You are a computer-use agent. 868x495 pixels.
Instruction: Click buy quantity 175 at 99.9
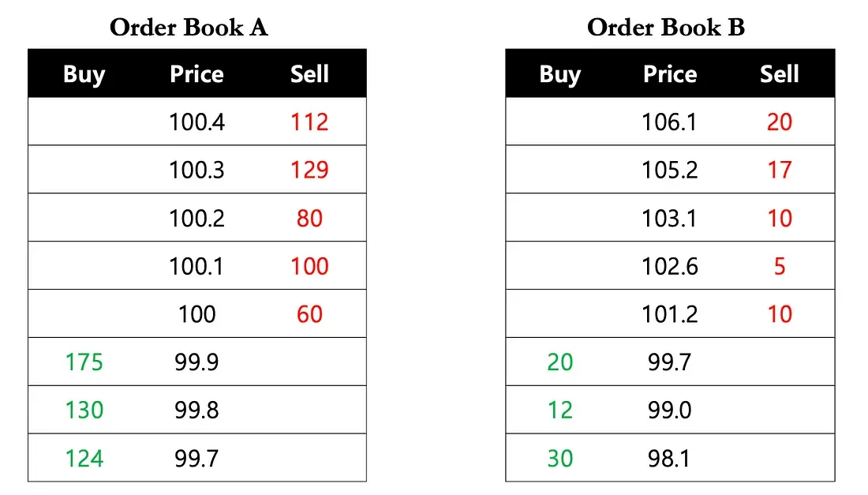point(84,362)
